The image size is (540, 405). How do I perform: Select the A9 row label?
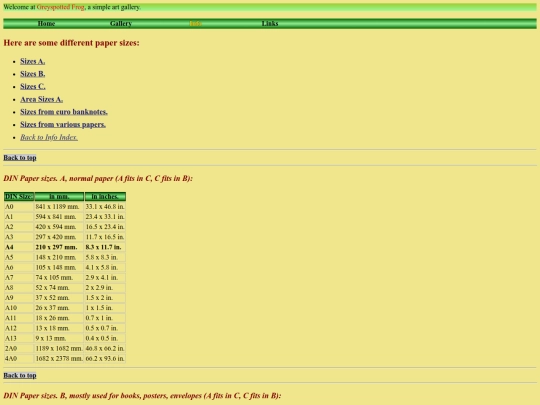point(19,298)
